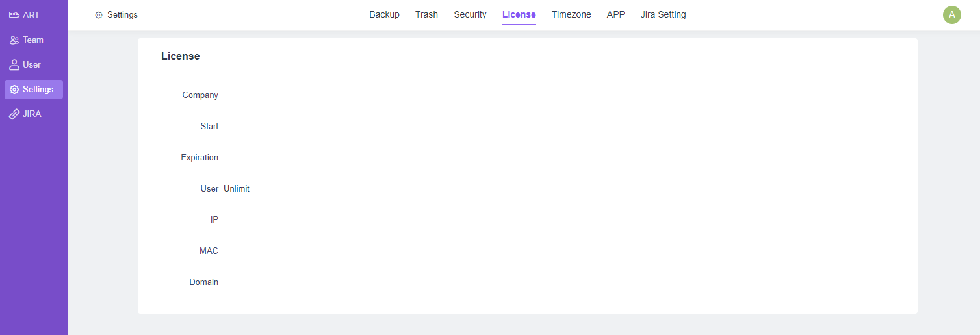
Task: Click the "Unlimit" user value
Action: (237, 189)
